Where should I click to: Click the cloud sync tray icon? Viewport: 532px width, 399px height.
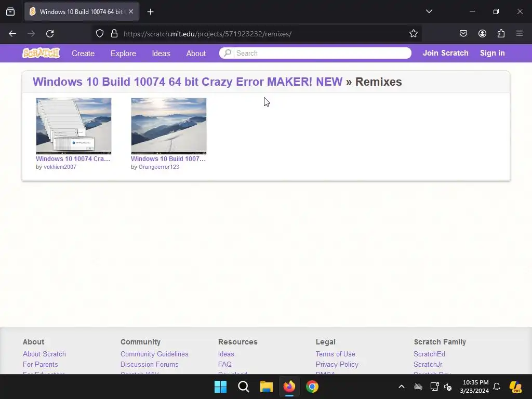pyautogui.click(x=418, y=387)
